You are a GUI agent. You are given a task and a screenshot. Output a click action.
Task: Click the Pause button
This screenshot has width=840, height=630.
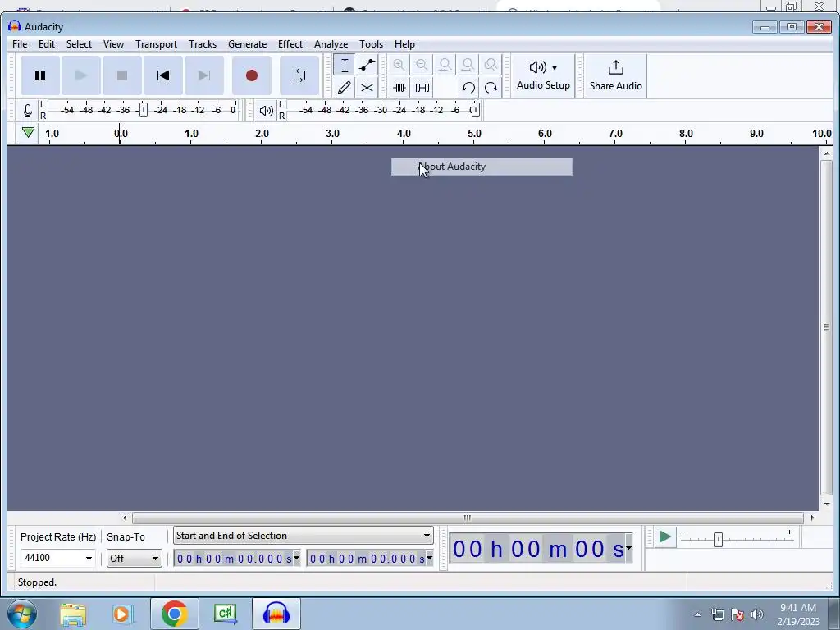pyautogui.click(x=40, y=75)
